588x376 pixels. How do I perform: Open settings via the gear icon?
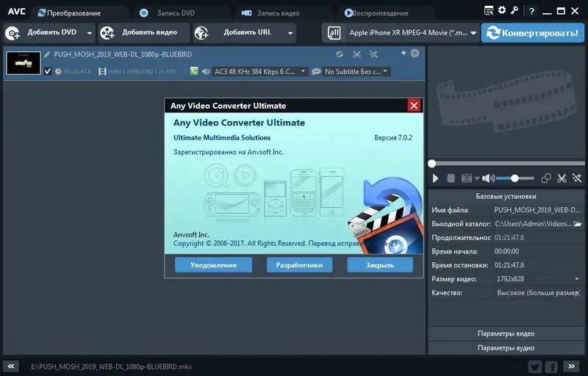(x=502, y=10)
